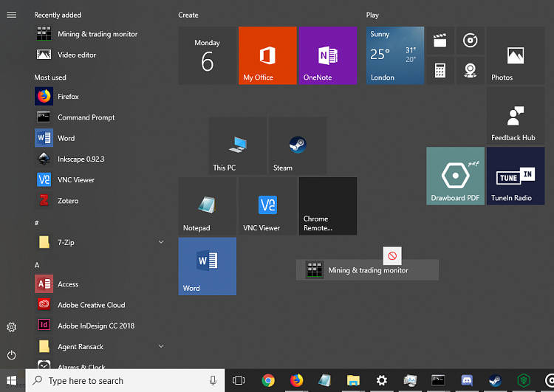The image size is (554, 392).
Task: Launch the OneNote tile
Action: tap(328, 55)
